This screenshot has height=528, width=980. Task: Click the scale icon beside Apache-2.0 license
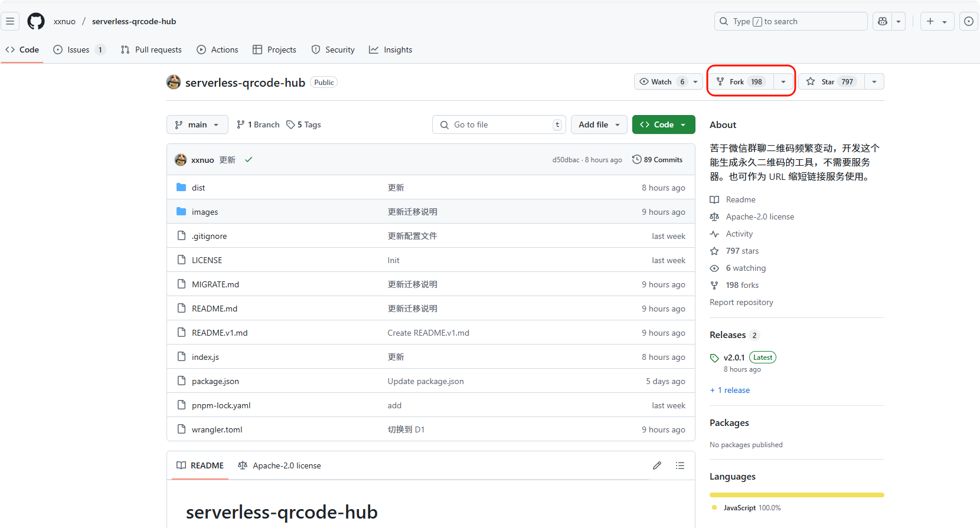click(x=714, y=217)
